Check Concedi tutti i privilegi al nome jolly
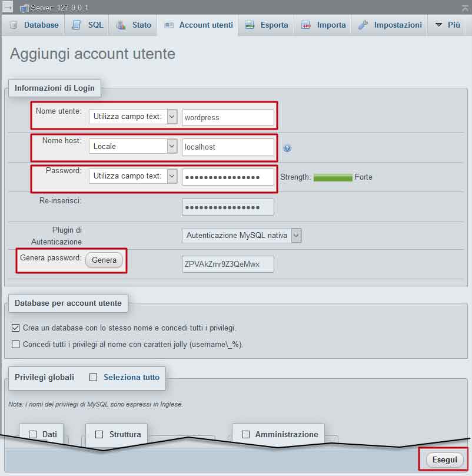The image size is (472, 476). (x=15, y=344)
